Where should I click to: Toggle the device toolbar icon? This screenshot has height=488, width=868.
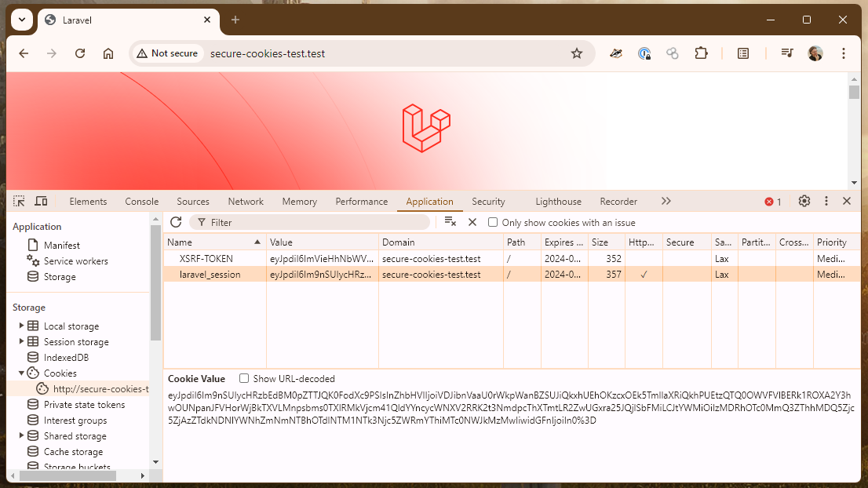point(41,202)
